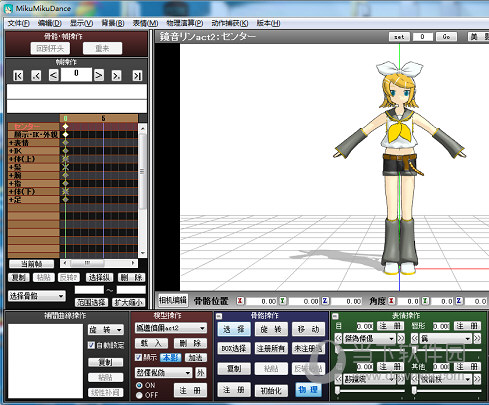Collapse the bone operation panel via its corner icon
This screenshot has height=405, width=489.
pos(219,316)
